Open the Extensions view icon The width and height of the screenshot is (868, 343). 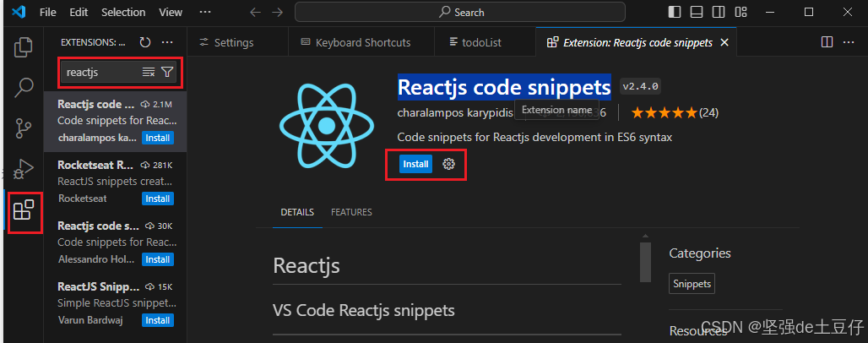(x=24, y=211)
